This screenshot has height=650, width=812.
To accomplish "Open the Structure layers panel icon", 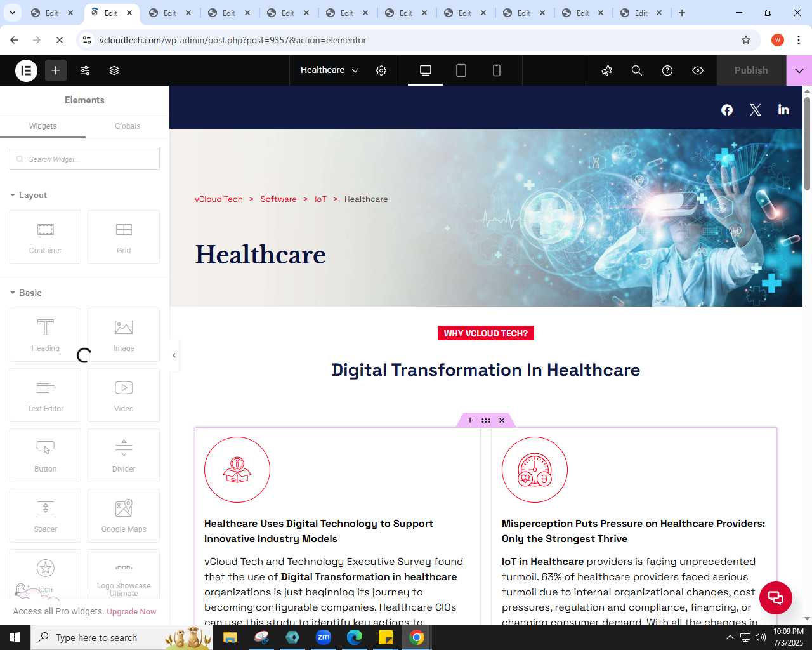I will 114,70.
